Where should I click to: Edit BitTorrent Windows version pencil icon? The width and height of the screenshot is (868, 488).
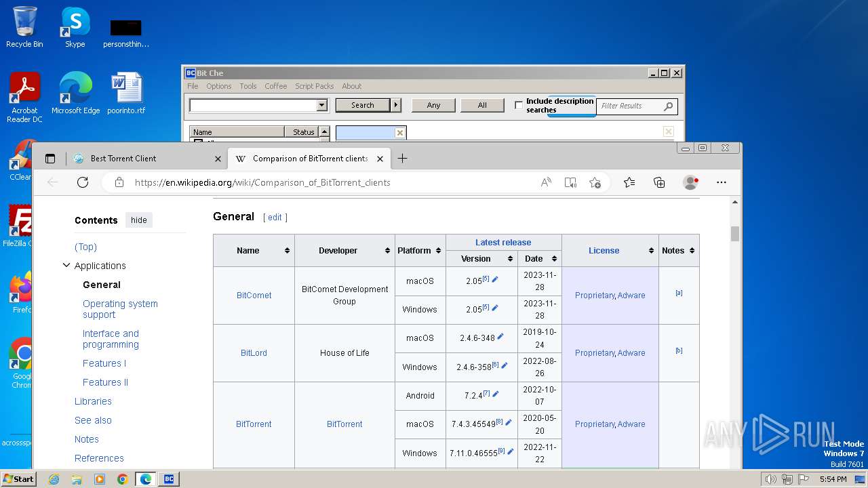pyautogui.click(x=510, y=451)
